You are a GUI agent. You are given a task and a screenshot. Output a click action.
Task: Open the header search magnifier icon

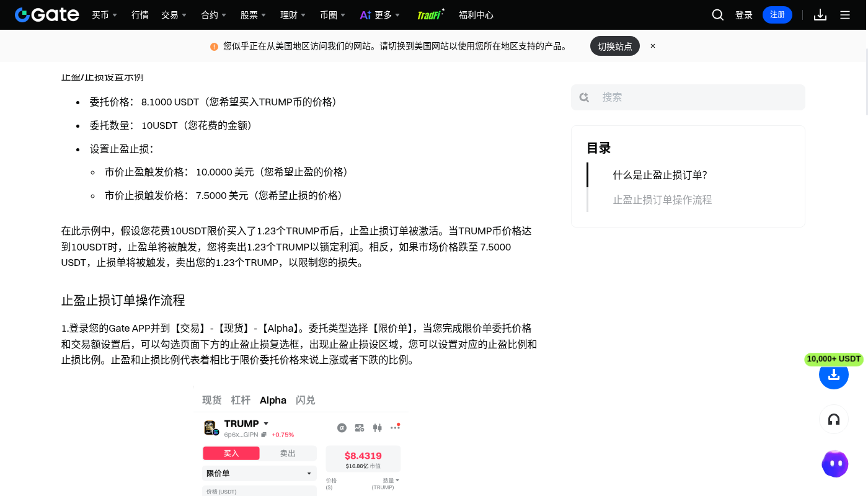(x=718, y=15)
